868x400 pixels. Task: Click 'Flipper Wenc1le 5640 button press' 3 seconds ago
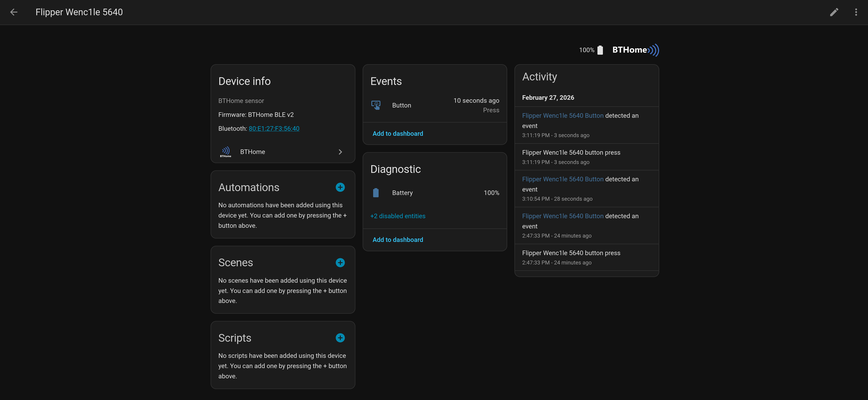pyautogui.click(x=571, y=153)
